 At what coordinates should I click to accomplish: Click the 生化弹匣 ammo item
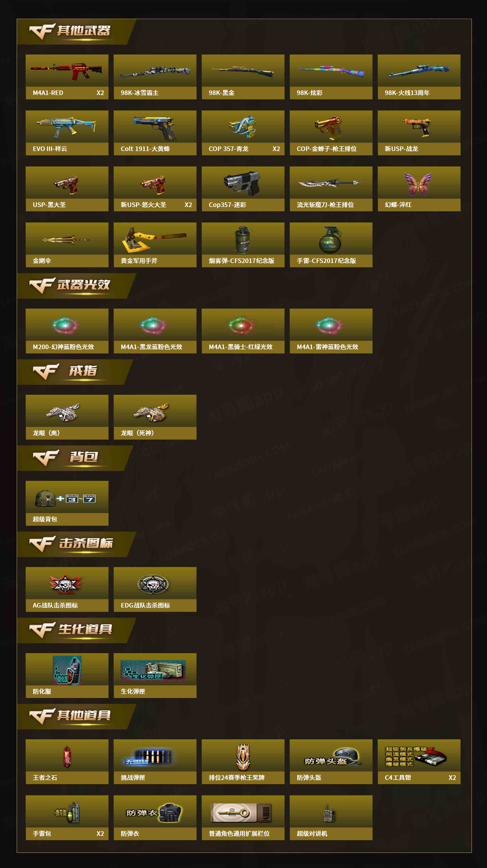click(x=155, y=676)
